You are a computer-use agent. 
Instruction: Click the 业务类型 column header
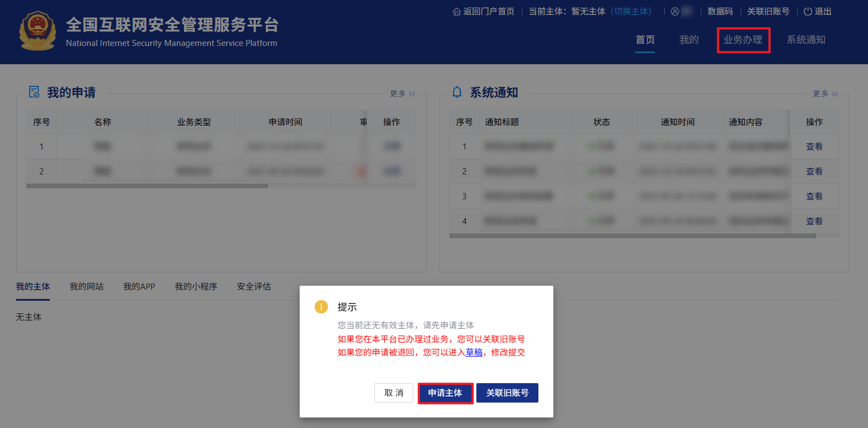point(194,122)
